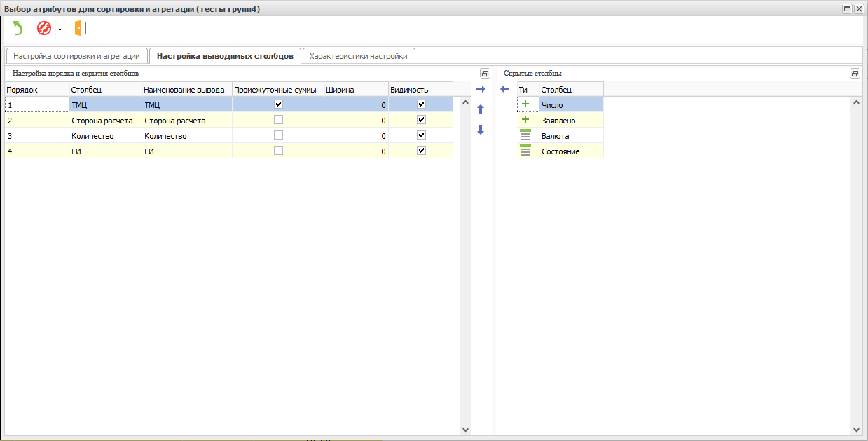Image resolution: width=868 pixels, height=441 pixels.
Task: Click the green plus icon beside Заявлено
Action: coord(525,120)
